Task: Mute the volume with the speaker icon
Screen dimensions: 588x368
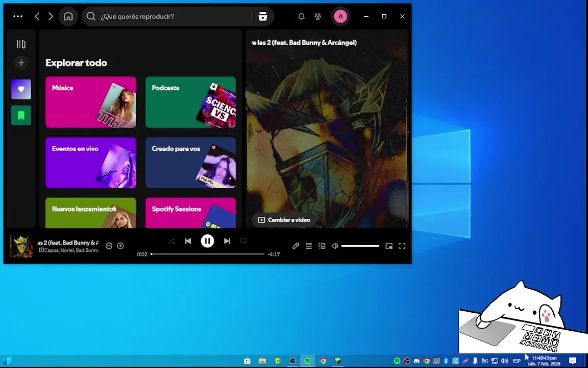Action: pyautogui.click(x=335, y=246)
